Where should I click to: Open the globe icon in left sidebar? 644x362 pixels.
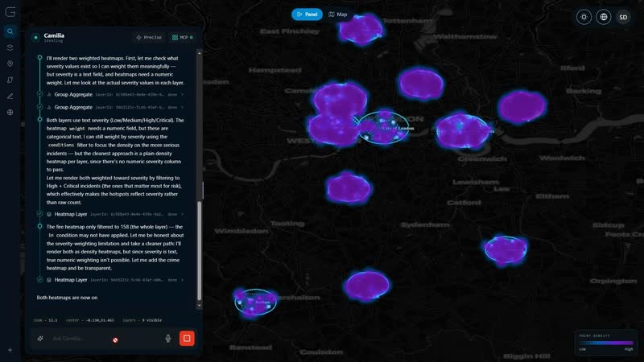[x=10, y=112]
